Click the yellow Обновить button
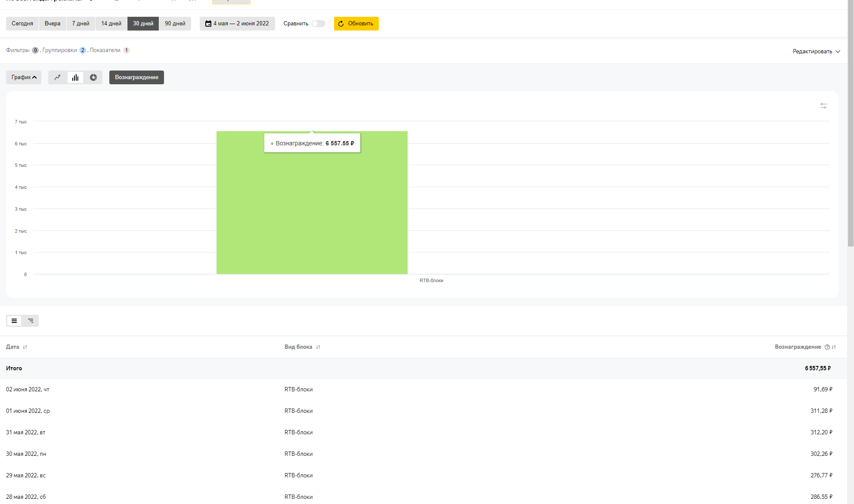The height and width of the screenshot is (504, 854). tap(356, 24)
